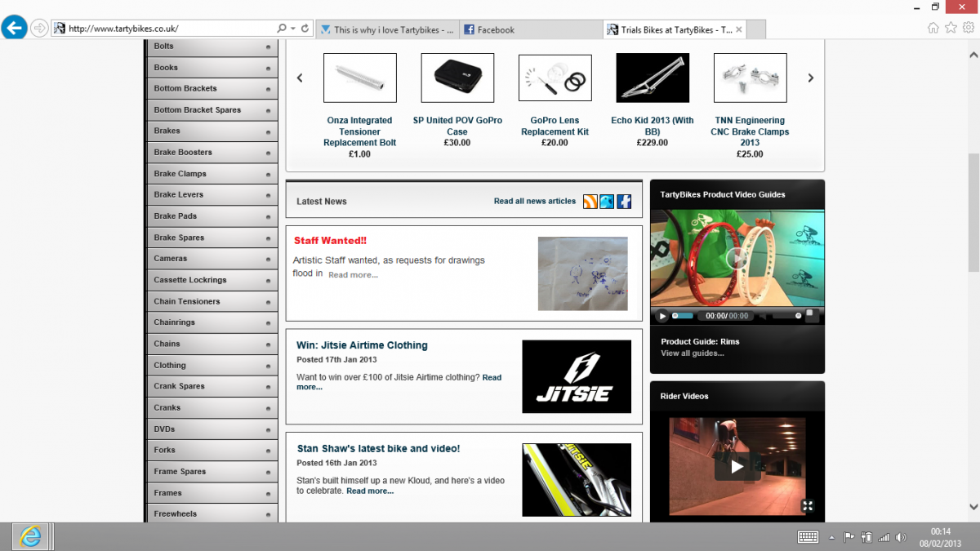The image size is (980, 551).
Task: Show next products with carousel right arrow
Action: (811, 78)
